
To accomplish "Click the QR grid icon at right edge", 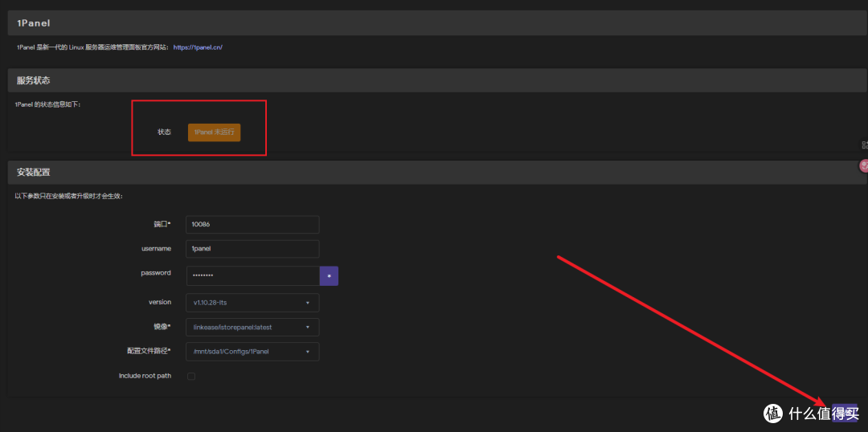I will pyautogui.click(x=864, y=145).
